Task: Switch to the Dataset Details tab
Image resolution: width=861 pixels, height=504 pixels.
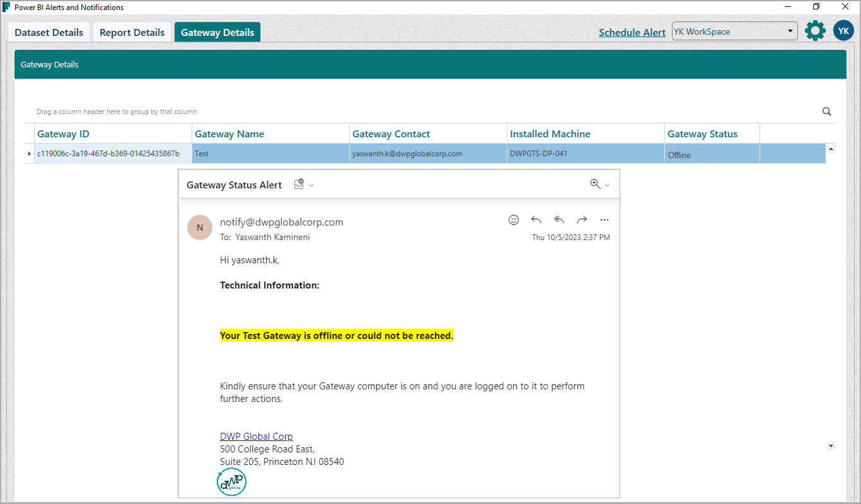Action: click(x=49, y=33)
